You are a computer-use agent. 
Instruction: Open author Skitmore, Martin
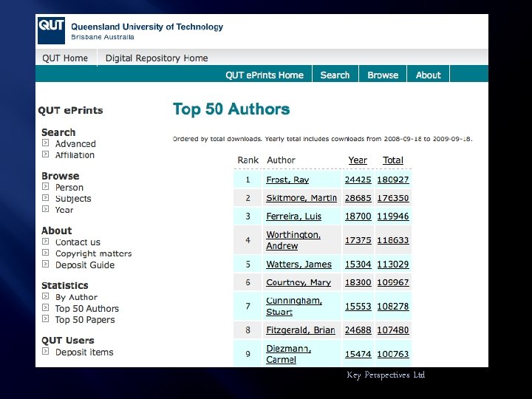click(x=301, y=198)
